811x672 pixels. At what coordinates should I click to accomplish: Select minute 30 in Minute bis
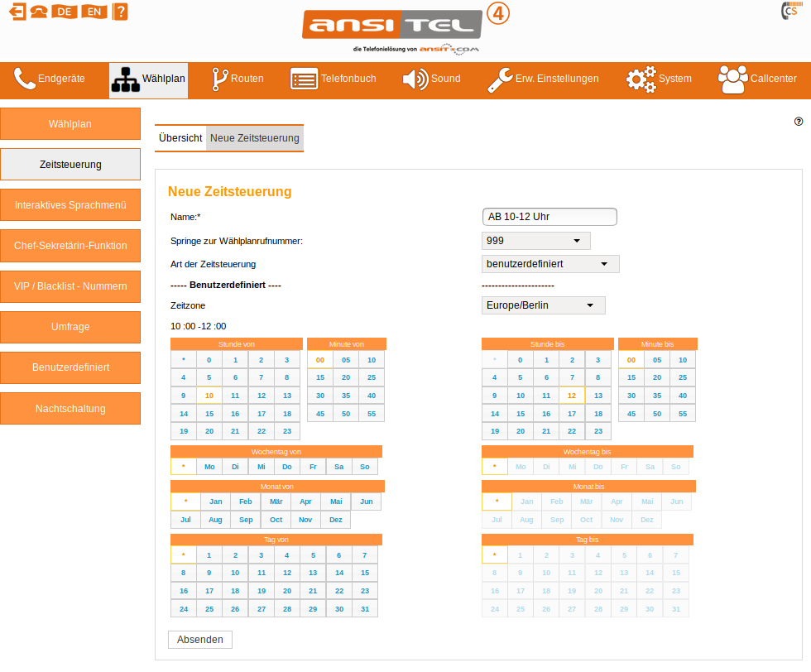631,396
